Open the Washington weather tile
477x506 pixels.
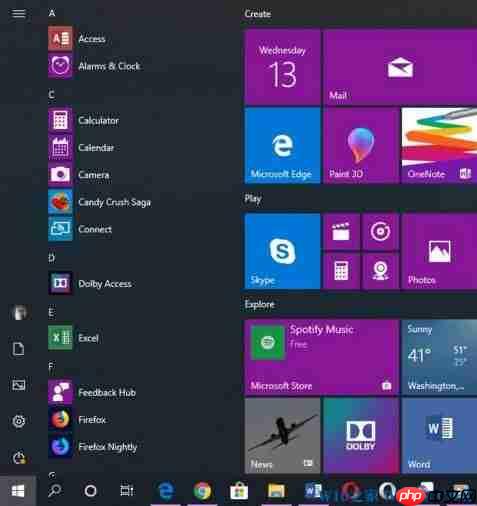click(439, 357)
